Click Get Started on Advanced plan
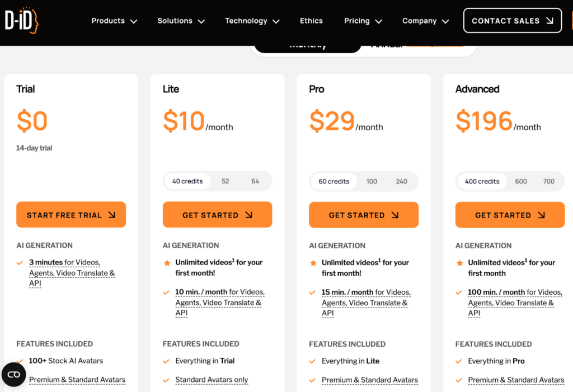The height and width of the screenshot is (392, 573). click(x=510, y=215)
